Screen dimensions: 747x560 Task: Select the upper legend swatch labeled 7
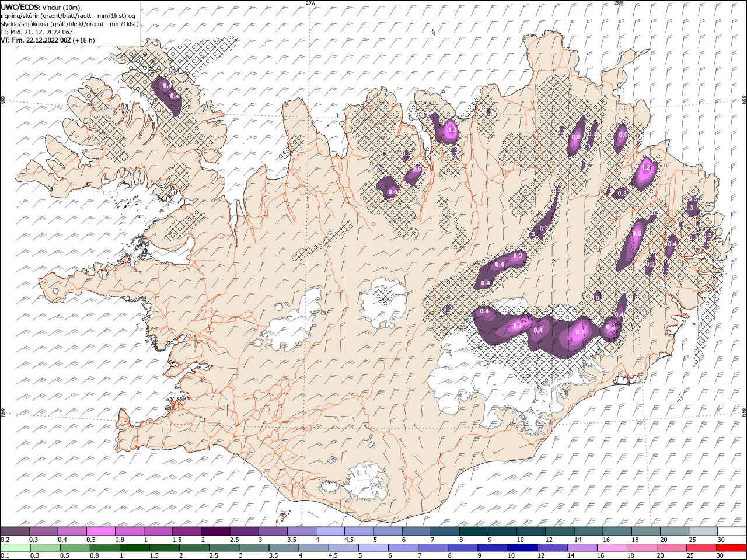[x=444, y=531]
